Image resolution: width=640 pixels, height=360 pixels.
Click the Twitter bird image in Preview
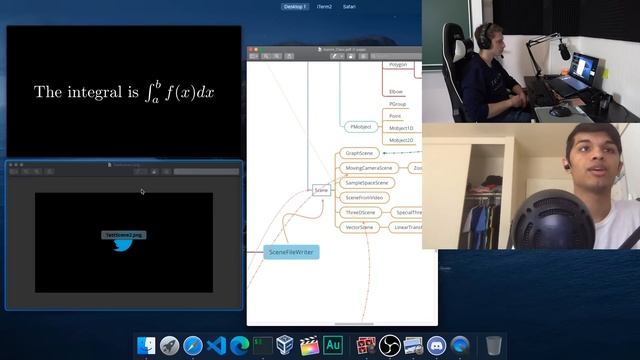click(122, 245)
